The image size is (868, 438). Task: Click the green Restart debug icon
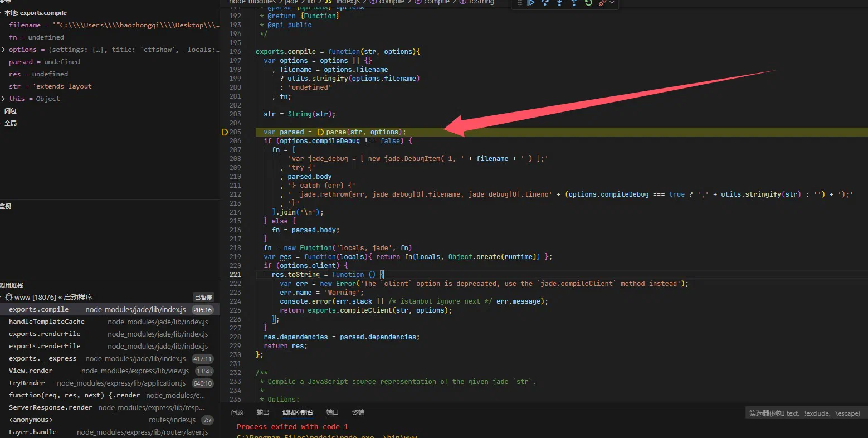click(588, 3)
